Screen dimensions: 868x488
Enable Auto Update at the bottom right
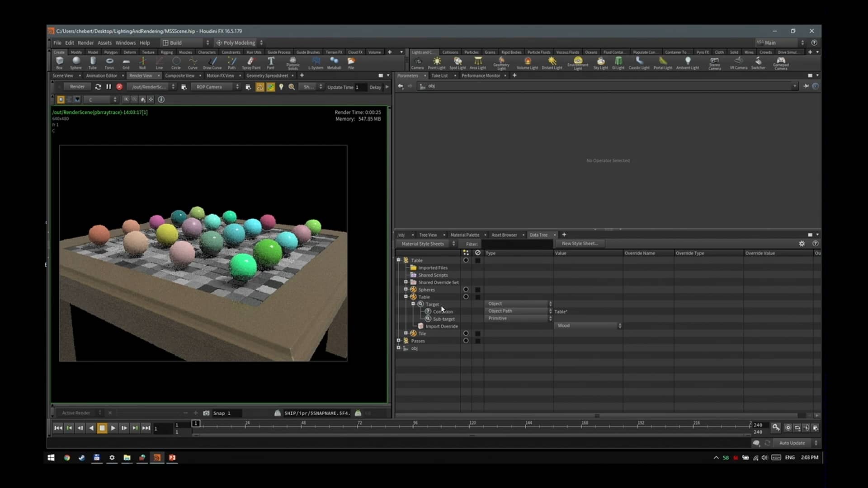(793, 443)
